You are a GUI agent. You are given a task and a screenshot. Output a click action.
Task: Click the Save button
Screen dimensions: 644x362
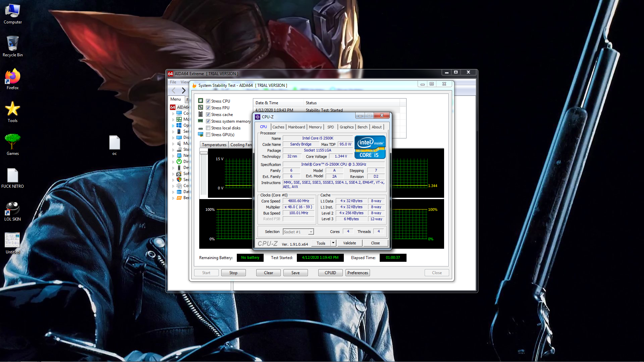pos(296,273)
